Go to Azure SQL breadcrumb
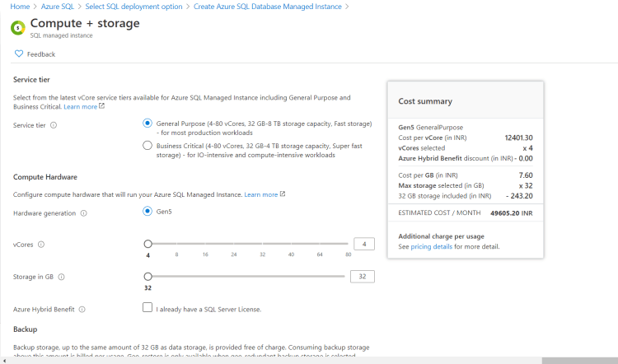Image resolution: width=618 pixels, height=364 pixels. pos(58,7)
